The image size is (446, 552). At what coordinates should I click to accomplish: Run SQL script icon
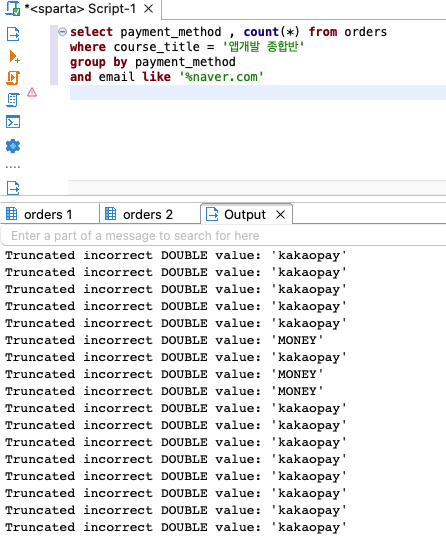point(13,78)
